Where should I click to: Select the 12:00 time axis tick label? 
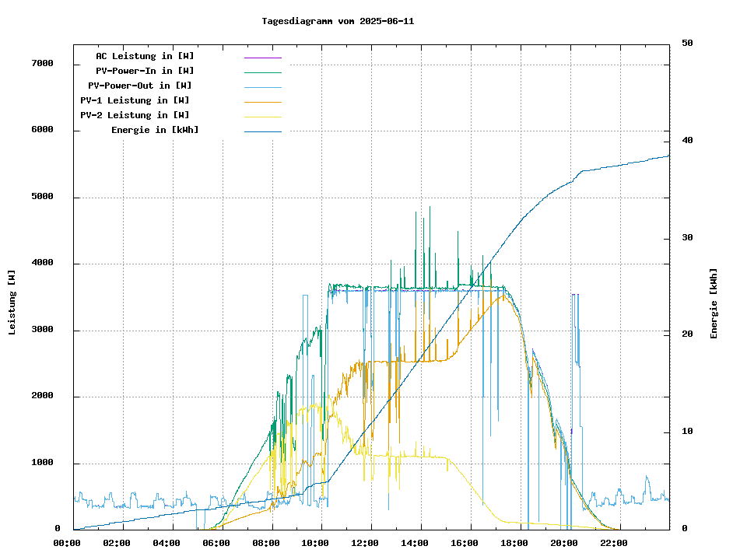(364, 543)
